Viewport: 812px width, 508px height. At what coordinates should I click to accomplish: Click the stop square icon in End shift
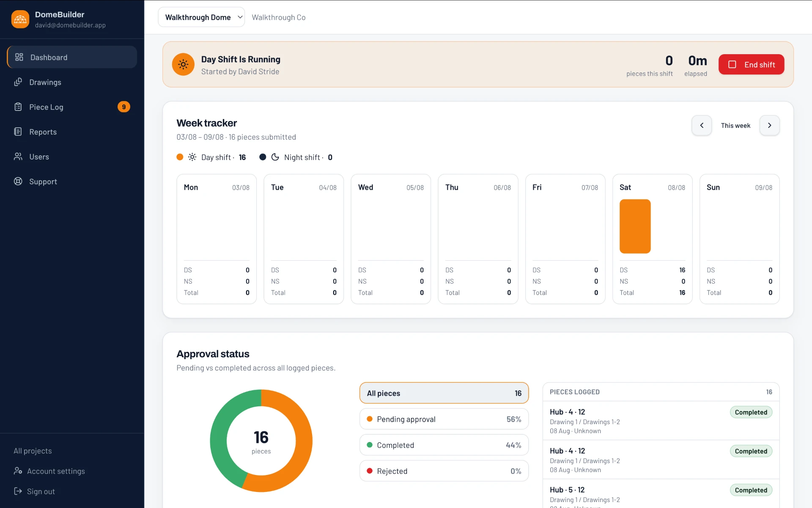[732, 64]
